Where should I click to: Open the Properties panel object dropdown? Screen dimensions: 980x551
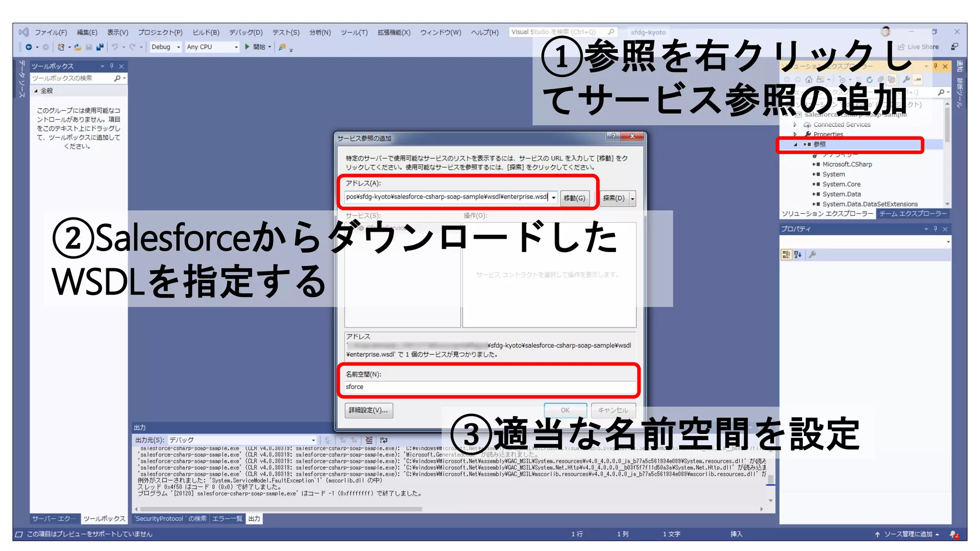coord(948,242)
